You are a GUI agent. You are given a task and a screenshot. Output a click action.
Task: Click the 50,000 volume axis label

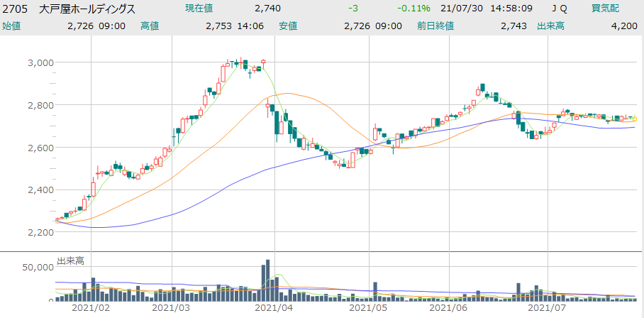point(37,268)
